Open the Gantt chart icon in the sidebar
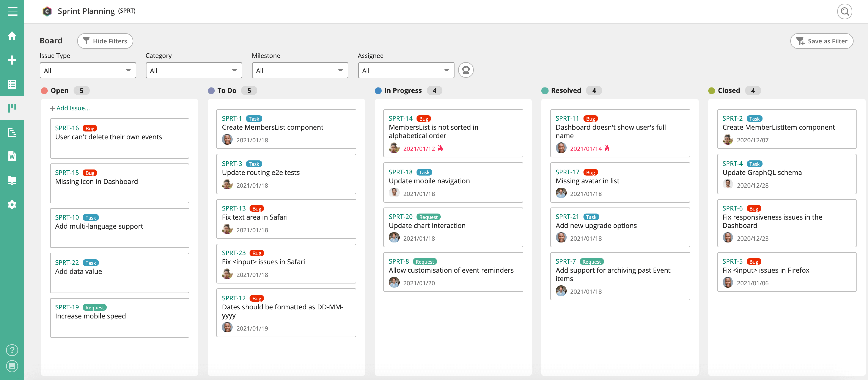 point(12,132)
